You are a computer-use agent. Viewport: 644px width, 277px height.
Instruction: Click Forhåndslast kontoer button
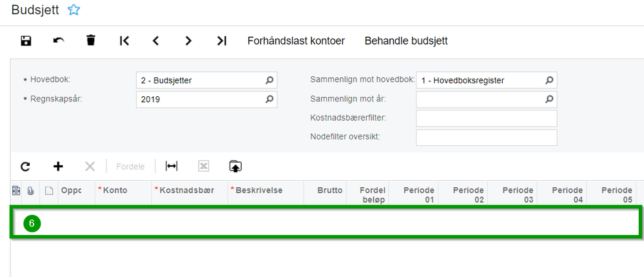(x=296, y=41)
